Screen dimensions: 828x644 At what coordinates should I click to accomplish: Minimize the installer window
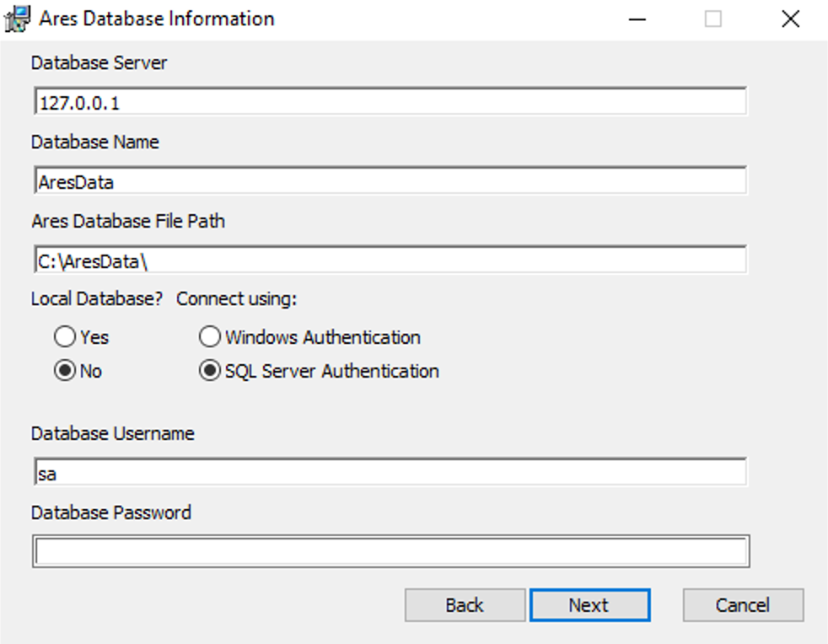[x=638, y=18]
